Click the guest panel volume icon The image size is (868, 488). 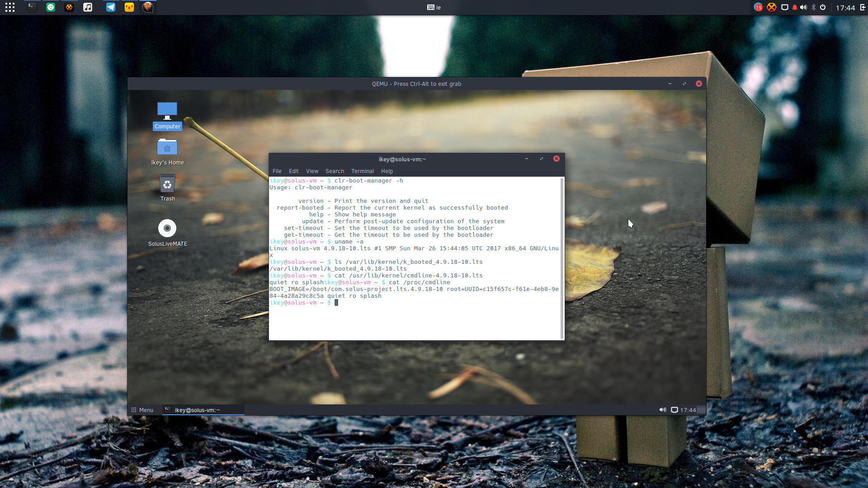(663, 410)
